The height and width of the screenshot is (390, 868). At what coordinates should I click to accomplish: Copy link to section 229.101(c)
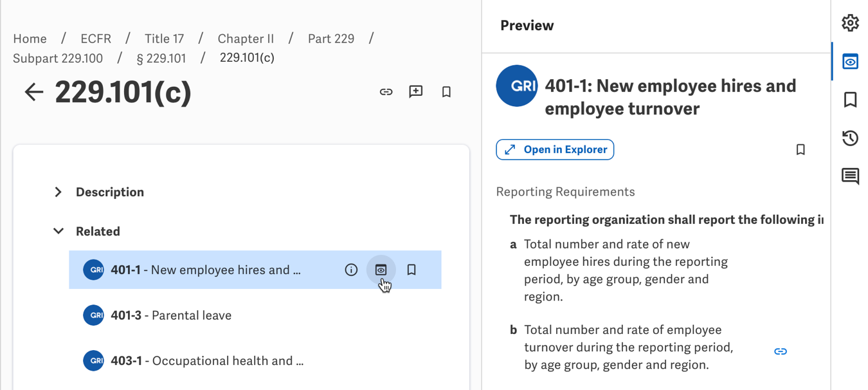pyautogui.click(x=386, y=92)
